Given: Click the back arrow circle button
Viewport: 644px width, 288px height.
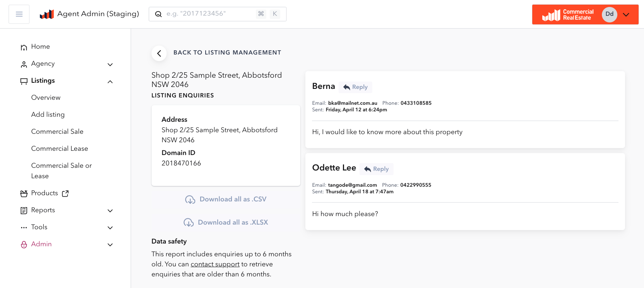Looking at the screenshot, I should tap(159, 53).
